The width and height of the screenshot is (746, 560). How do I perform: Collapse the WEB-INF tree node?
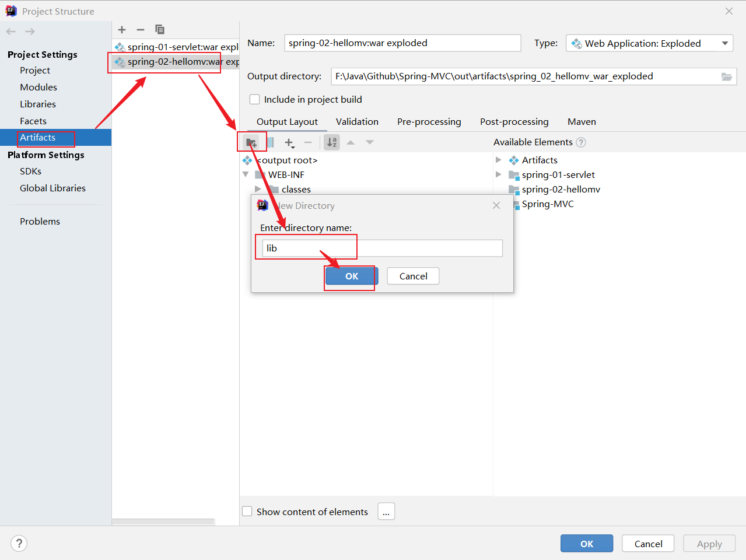(x=246, y=174)
